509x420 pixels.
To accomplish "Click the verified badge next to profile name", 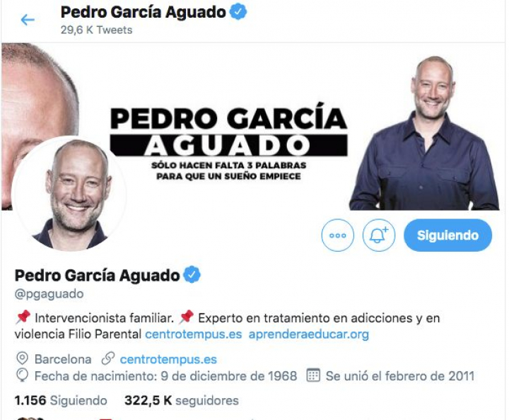I will [x=192, y=275].
